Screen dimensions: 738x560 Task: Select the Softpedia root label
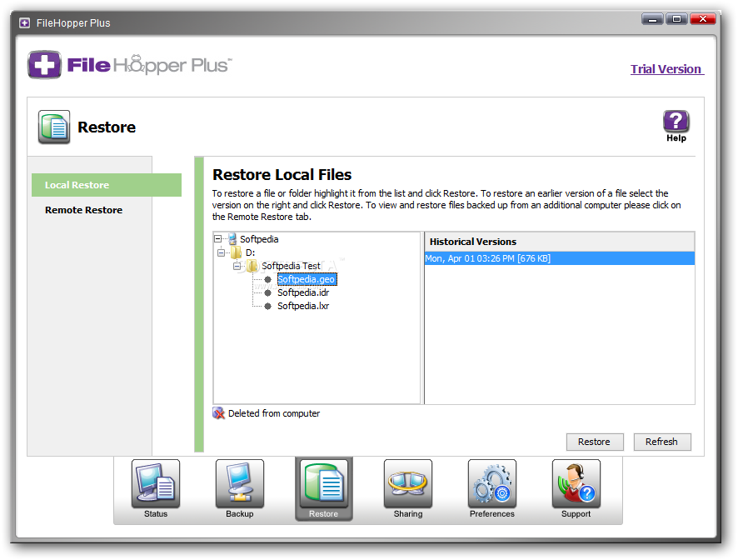259,239
